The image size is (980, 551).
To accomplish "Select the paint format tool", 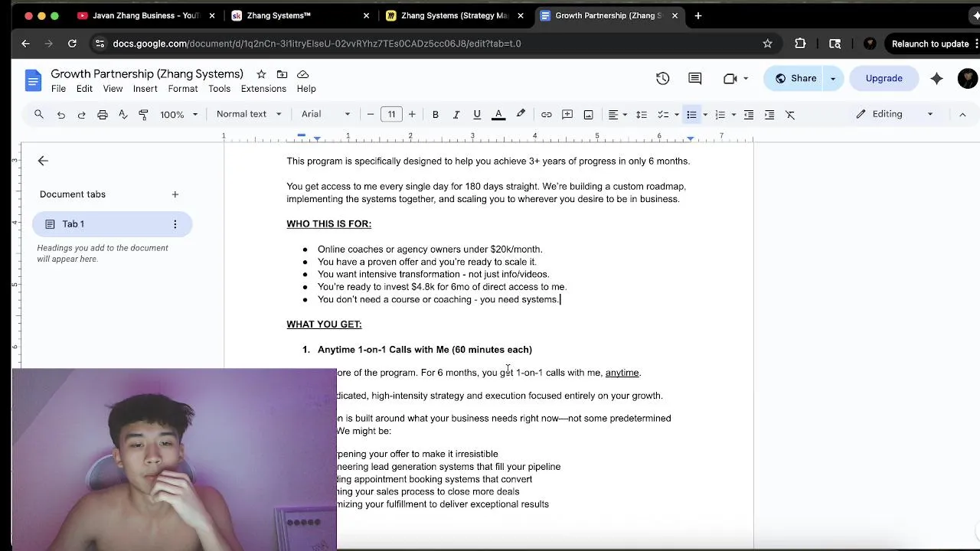I will [143, 114].
